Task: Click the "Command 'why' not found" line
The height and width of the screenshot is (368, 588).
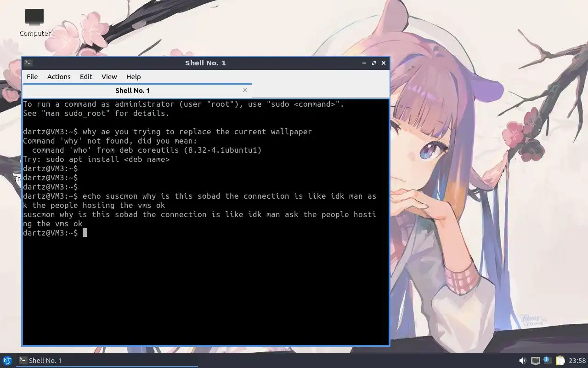Action: click(x=110, y=141)
